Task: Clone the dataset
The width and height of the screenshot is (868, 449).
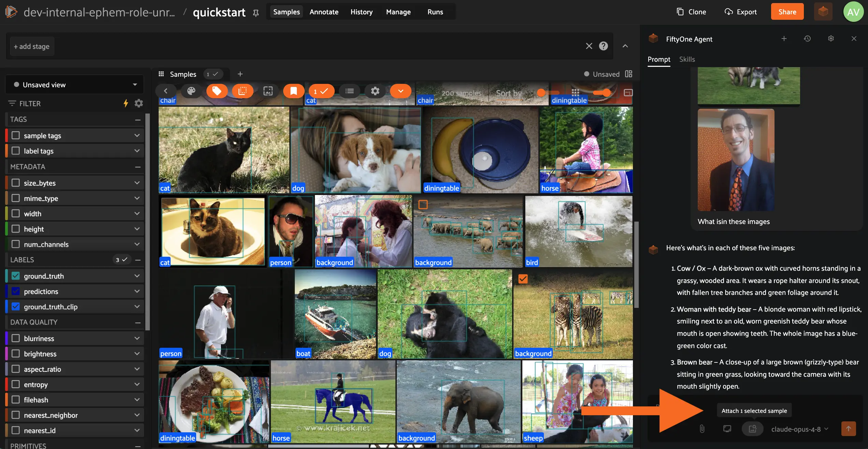Action: pos(691,12)
